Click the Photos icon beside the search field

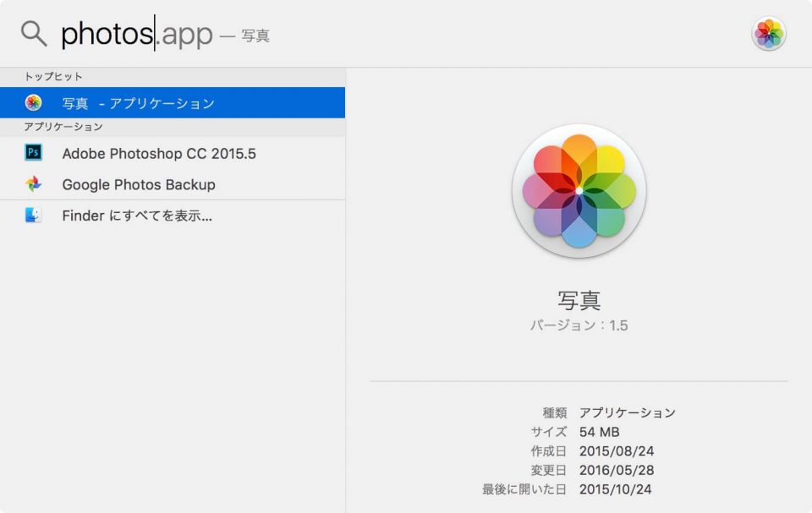(x=769, y=34)
